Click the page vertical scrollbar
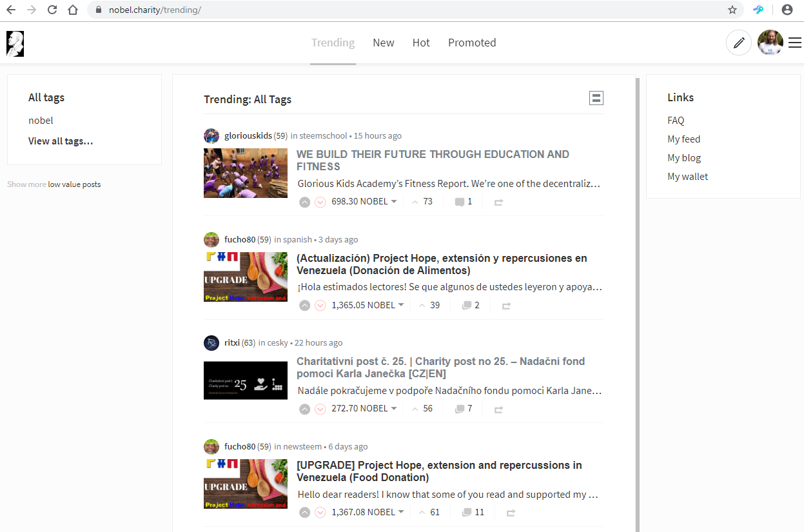The width and height of the screenshot is (804, 532). click(x=637, y=303)
